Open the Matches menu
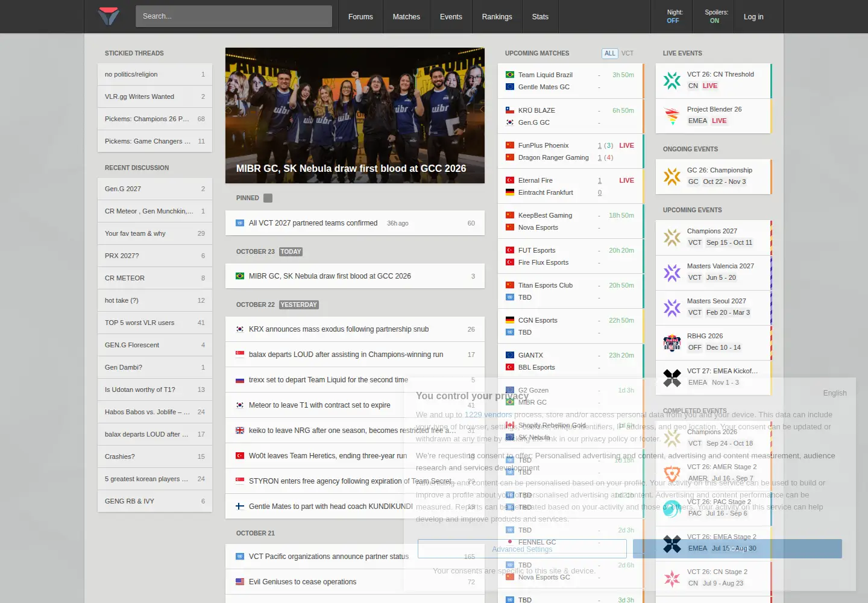 coord(406,16)
